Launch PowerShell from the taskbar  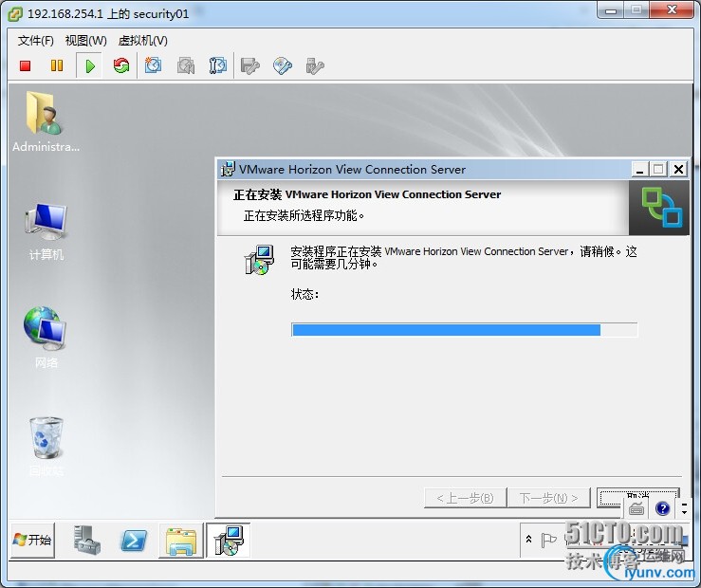134,541
